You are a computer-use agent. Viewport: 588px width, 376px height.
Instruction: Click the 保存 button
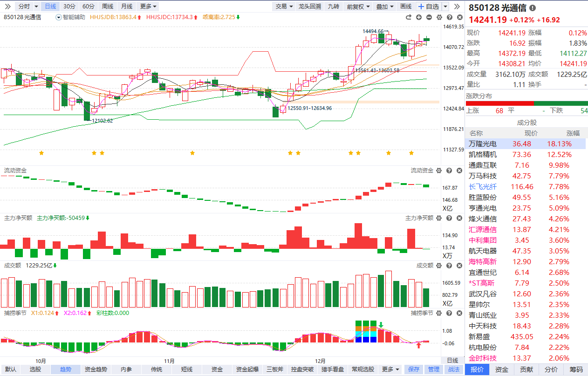414,369
